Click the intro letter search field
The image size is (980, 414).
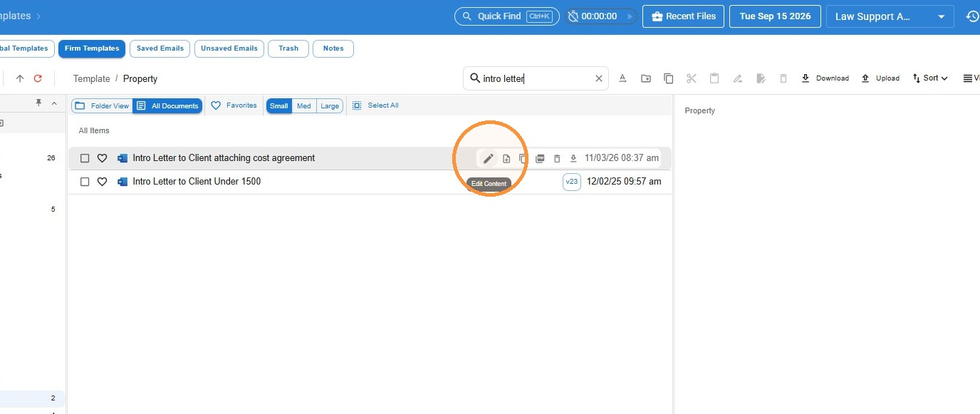[x=536, y=78]
